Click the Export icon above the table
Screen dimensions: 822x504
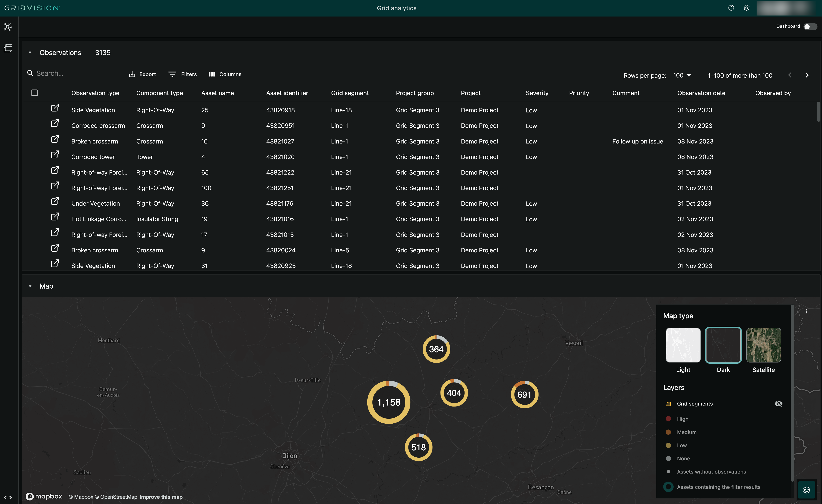tap(133, 74)
